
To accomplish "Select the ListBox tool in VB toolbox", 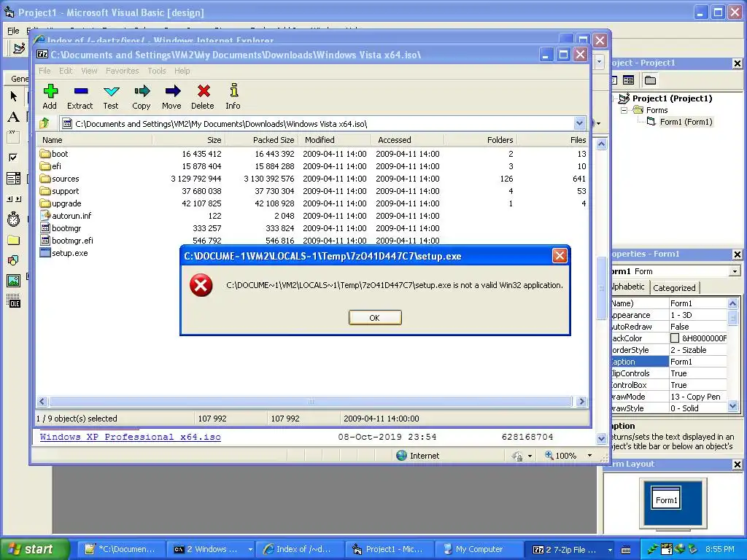I will click(13, 178).
